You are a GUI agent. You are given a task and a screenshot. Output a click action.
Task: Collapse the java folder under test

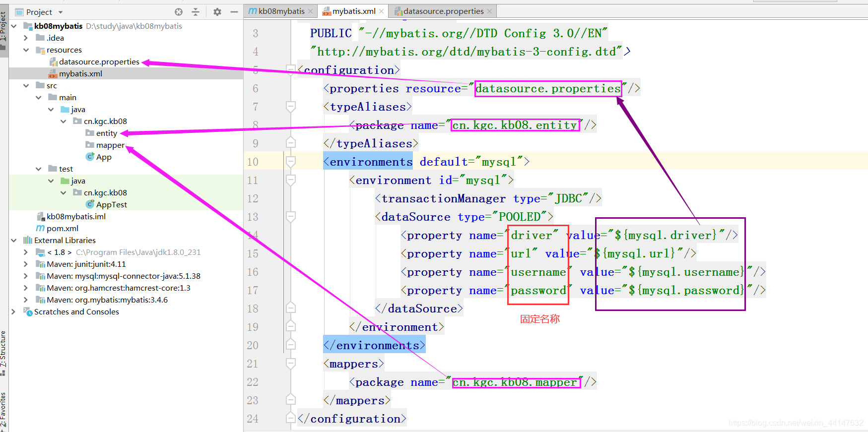coord(51,181)
